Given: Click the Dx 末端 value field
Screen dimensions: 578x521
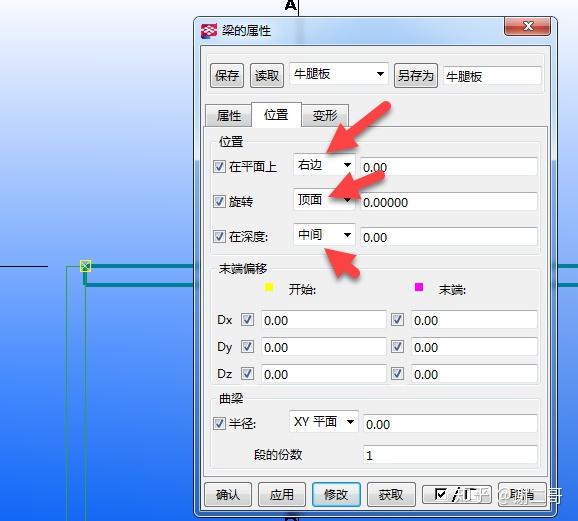Looking at the screenshot, I should coord(474,320).
